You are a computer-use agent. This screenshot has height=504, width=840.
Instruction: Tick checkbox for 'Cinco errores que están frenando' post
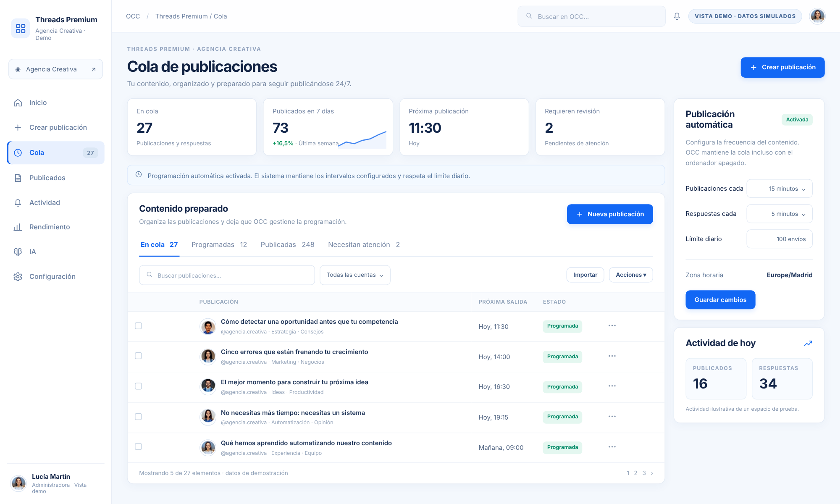(x=138, y=356)
